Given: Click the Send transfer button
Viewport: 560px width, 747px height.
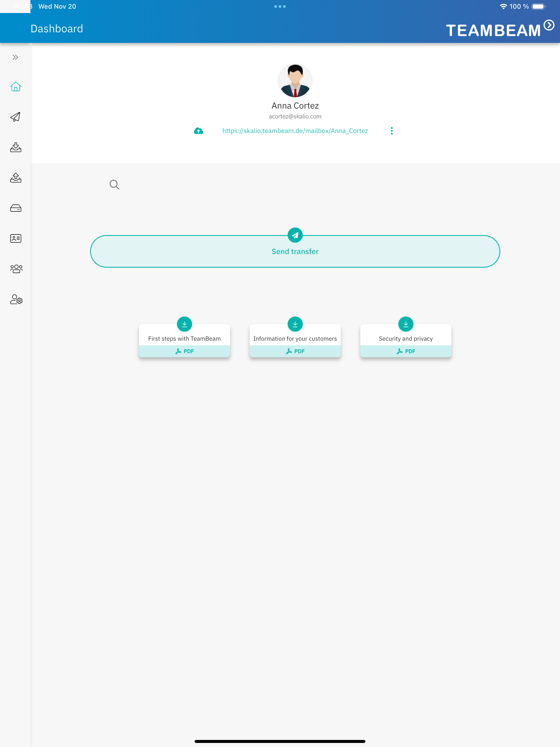Looking at the screenshot, I should coord(295,252).
